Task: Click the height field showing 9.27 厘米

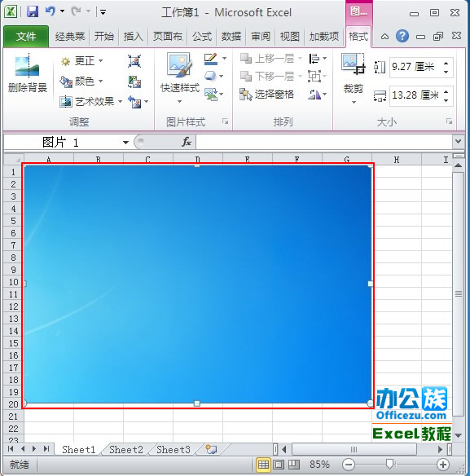Action: pyautogui.click(x=415, y=67)
